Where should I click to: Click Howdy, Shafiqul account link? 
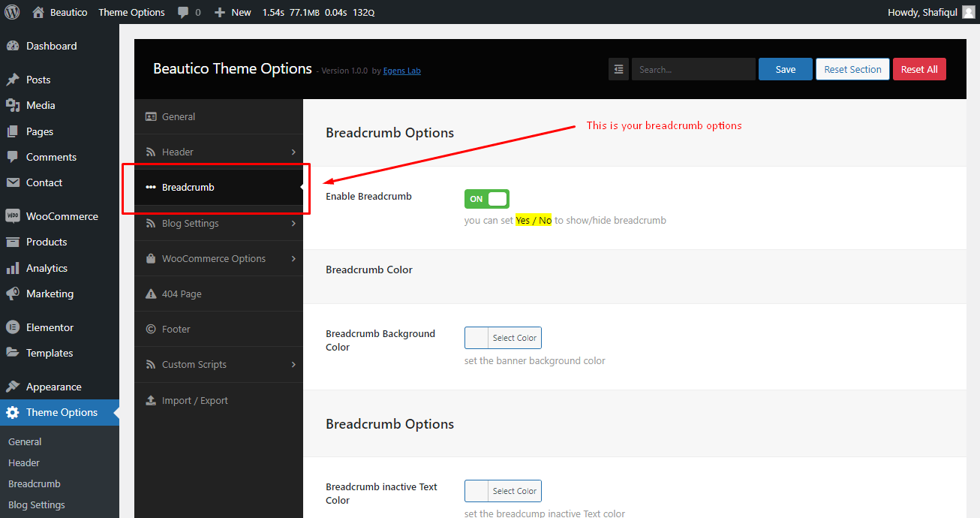tap(931, 12)
